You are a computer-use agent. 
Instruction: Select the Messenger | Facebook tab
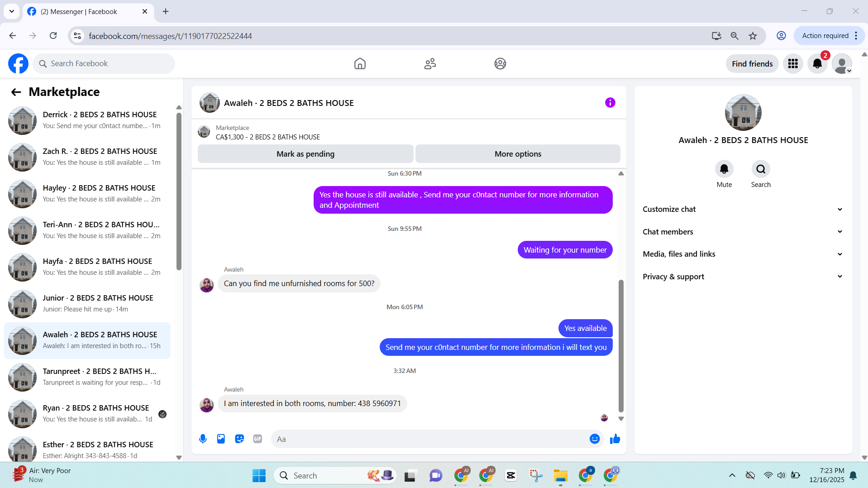[88, 12]
